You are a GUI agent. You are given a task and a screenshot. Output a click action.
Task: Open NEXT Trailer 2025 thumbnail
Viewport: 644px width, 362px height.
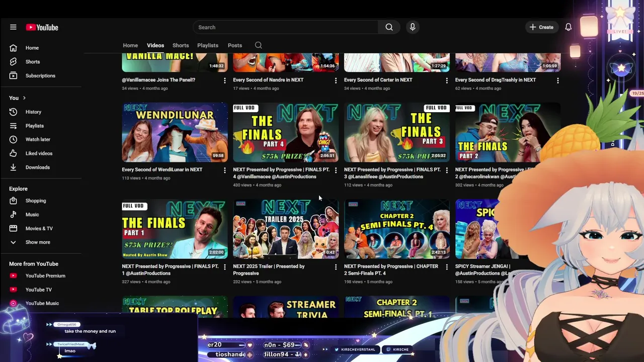coord(286,229)
